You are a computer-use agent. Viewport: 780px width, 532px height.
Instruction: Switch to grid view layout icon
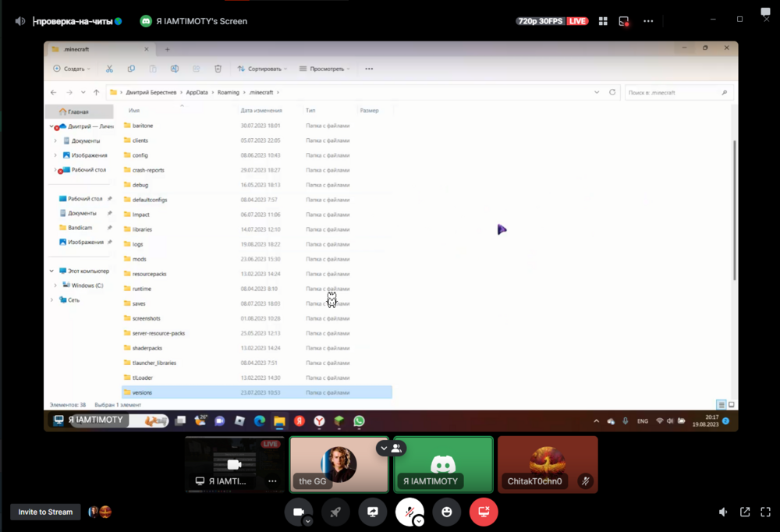click(603, 21)
